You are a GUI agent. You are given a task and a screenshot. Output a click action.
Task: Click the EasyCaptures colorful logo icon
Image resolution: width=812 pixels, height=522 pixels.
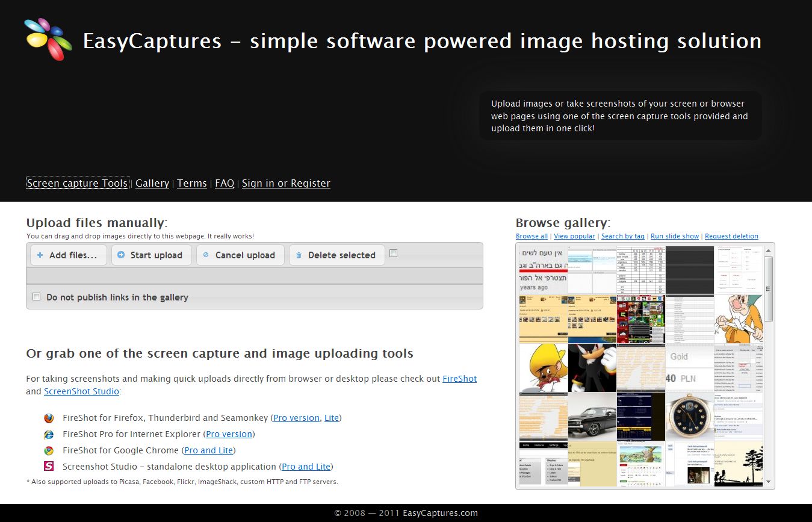pyautogui.click(x=48, y=39)
